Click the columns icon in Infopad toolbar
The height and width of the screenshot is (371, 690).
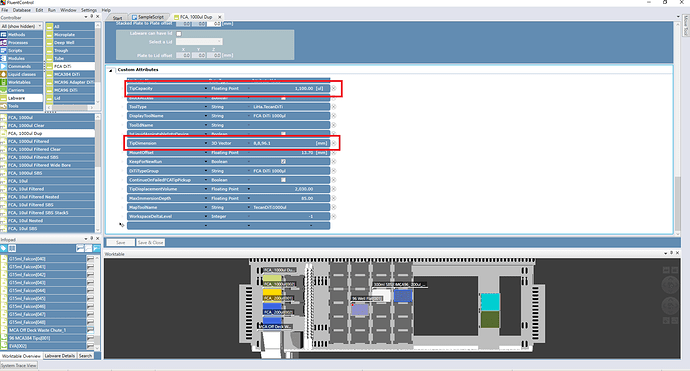click(x=12, y=249)
